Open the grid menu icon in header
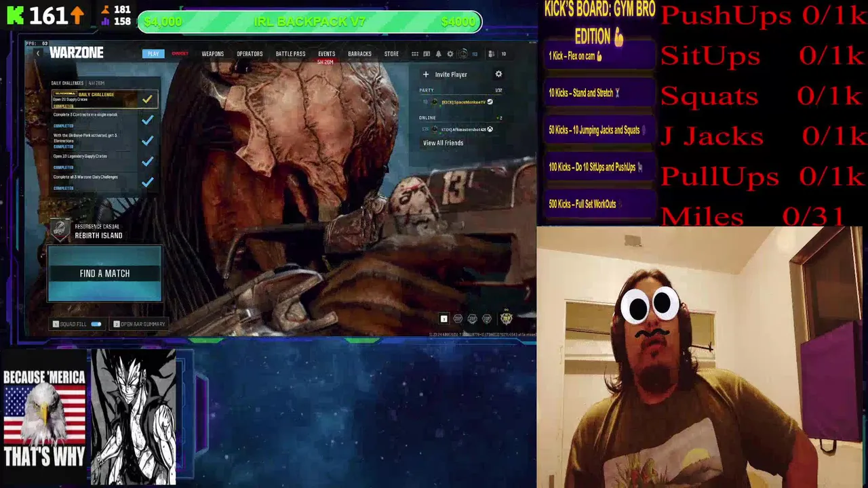The width and height of the screenshot is (868, 488). pos(415,54)
